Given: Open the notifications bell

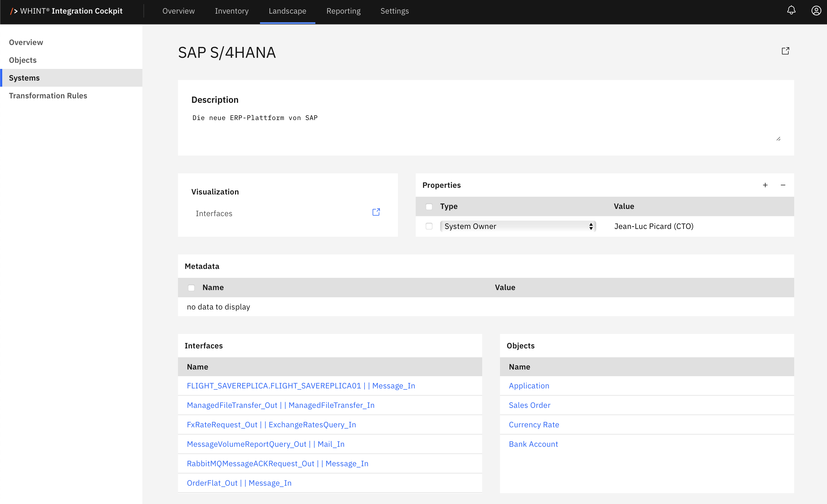Looking at the screenshot, I should (x=791, y=10).
